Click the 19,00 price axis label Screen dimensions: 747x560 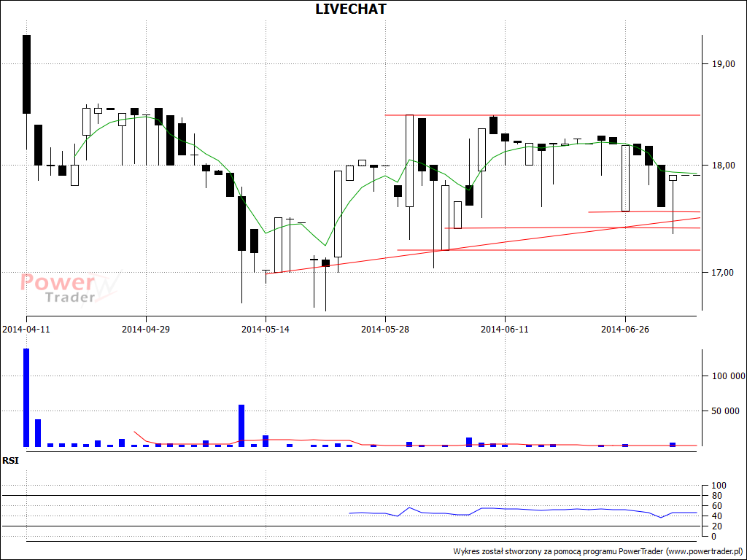pos(723,64)
